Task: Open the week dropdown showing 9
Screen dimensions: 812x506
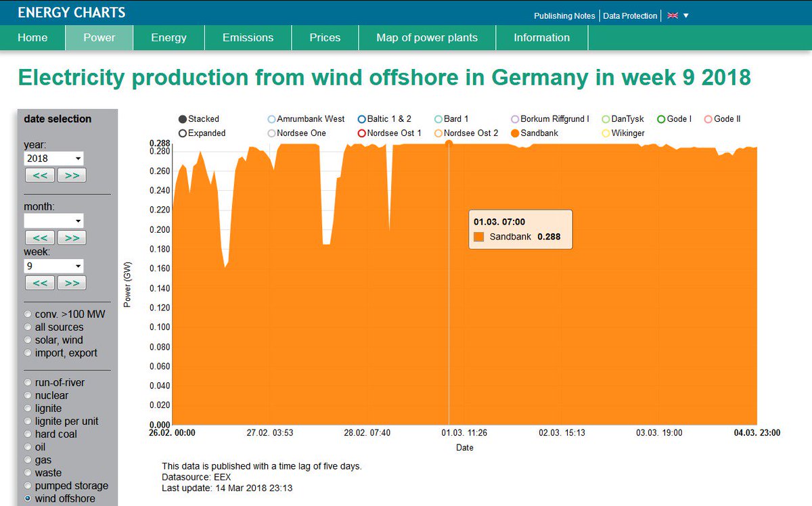Action: 53,265
